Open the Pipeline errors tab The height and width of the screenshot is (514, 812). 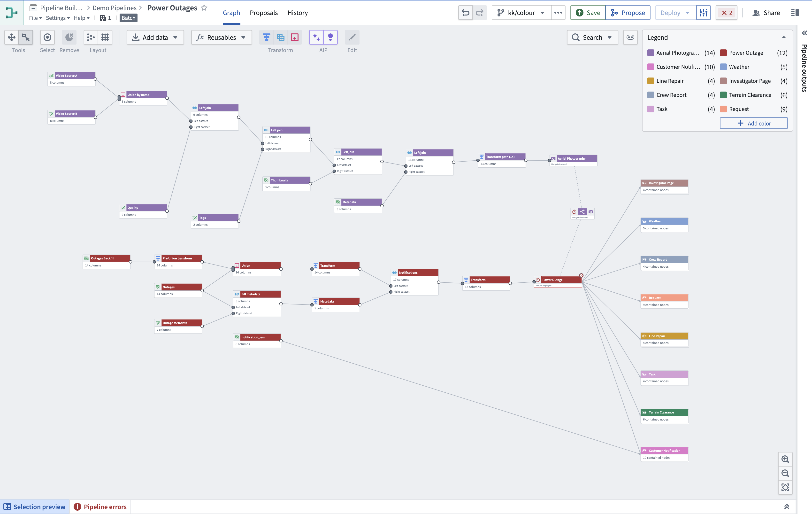click(100, 506)
